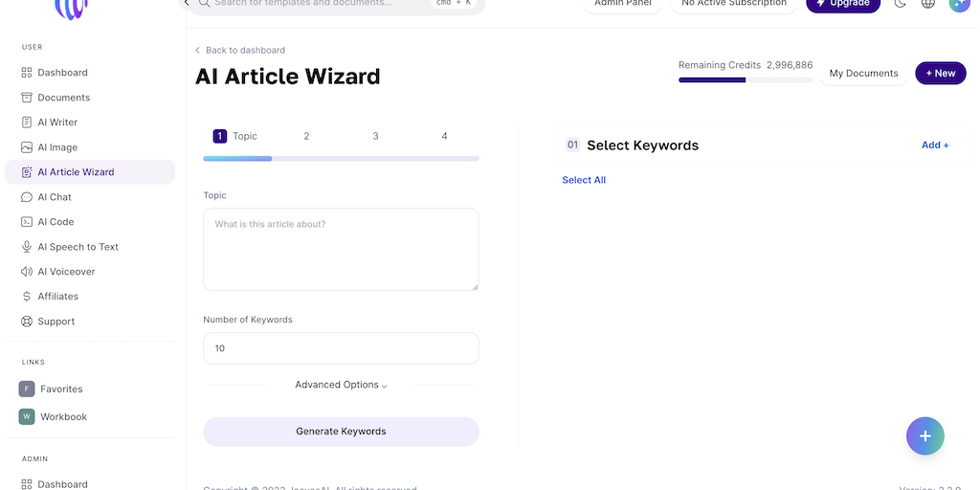Image resolution: width=980 pixels, height=490 pixels.
Task: Click the Generate Keywords button
Action: click(x=341, y=432)
